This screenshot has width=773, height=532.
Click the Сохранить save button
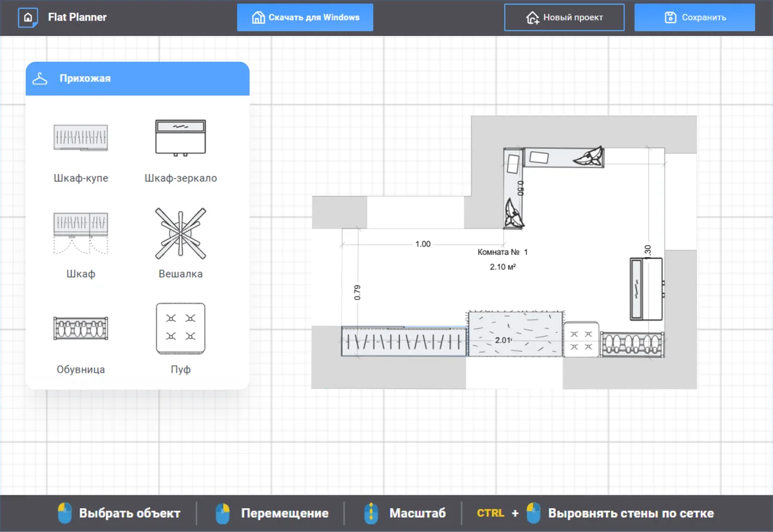(694, 17)
